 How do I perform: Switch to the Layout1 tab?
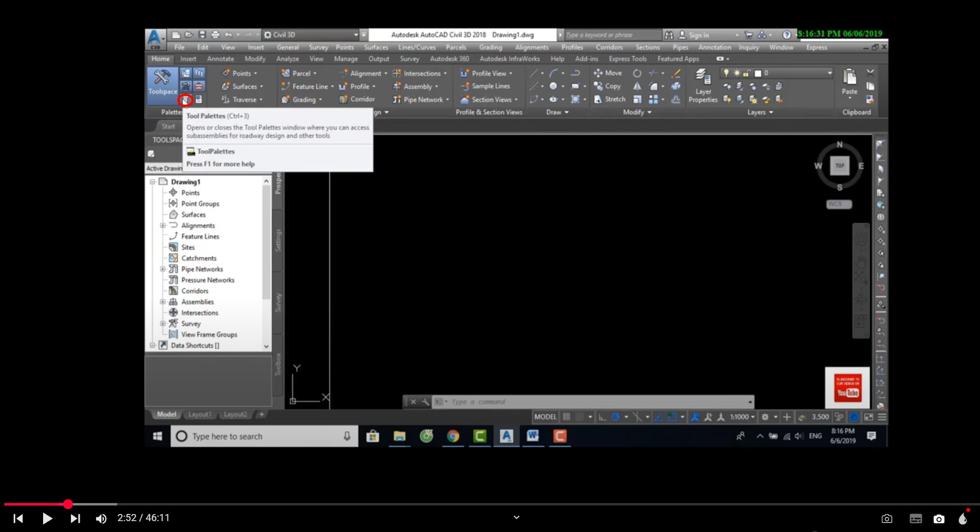(x=200, y=414)
